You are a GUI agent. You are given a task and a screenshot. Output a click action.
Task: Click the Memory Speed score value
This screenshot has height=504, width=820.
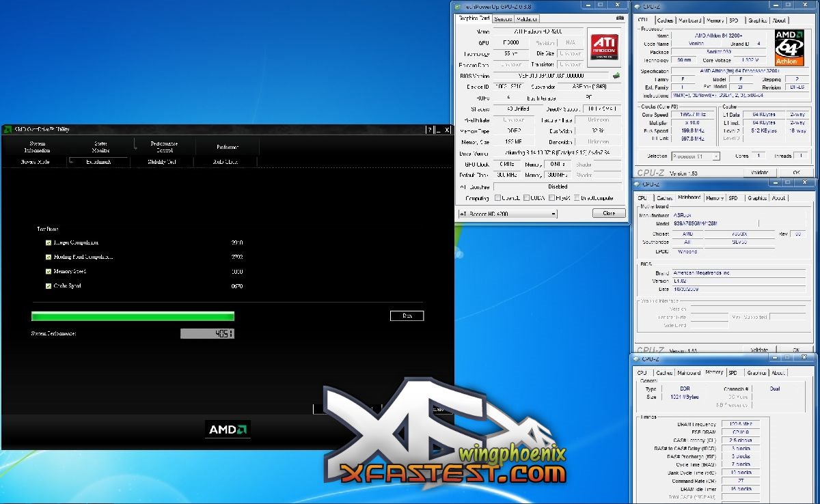237,271
